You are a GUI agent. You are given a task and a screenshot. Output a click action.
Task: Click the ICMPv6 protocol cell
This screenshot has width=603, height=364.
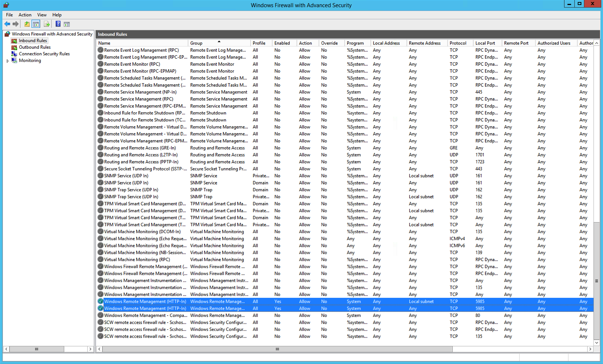point(457,245)
